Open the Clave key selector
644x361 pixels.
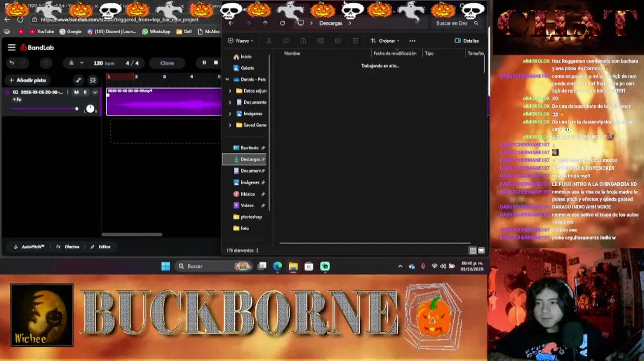(167, 63)
